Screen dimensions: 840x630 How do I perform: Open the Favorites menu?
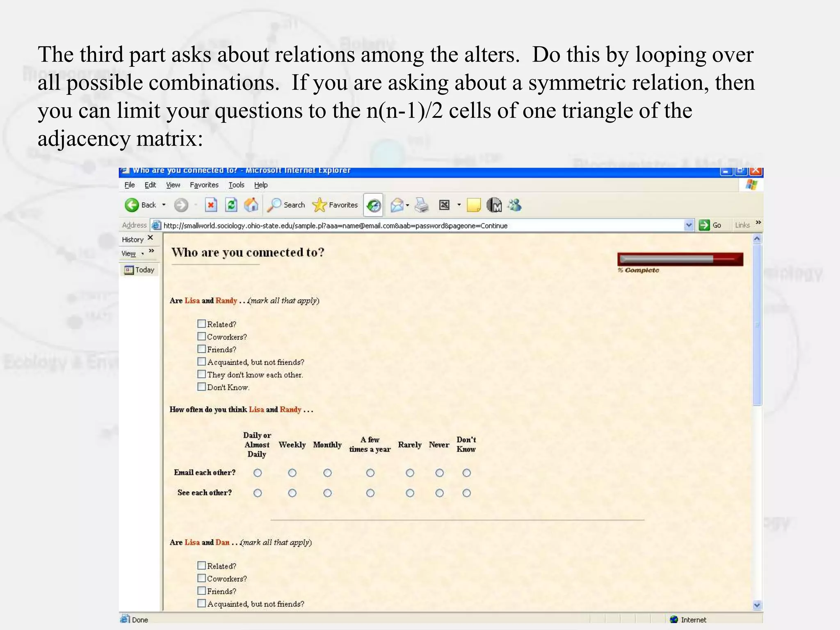pos(204,185)
